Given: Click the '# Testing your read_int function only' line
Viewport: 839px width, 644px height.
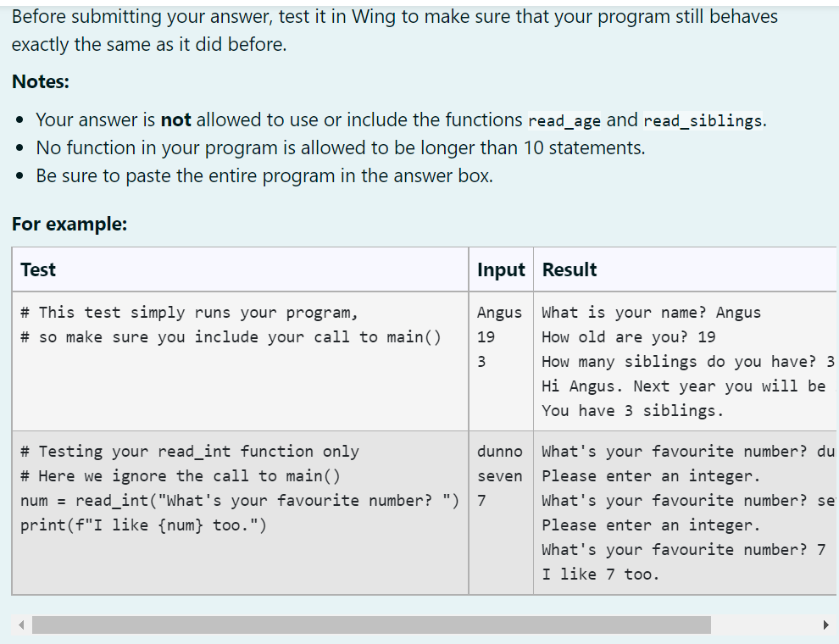Looking at the screenshot, I should [190, 452].
